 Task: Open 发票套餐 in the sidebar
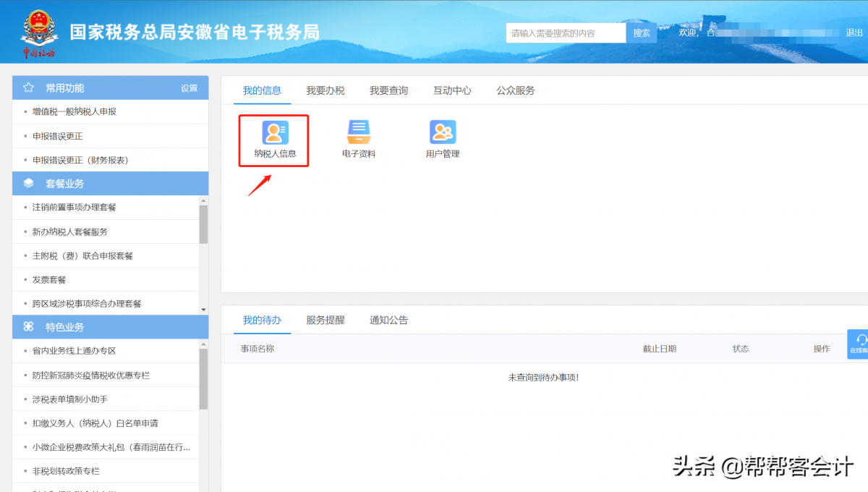tap(49, 279)
